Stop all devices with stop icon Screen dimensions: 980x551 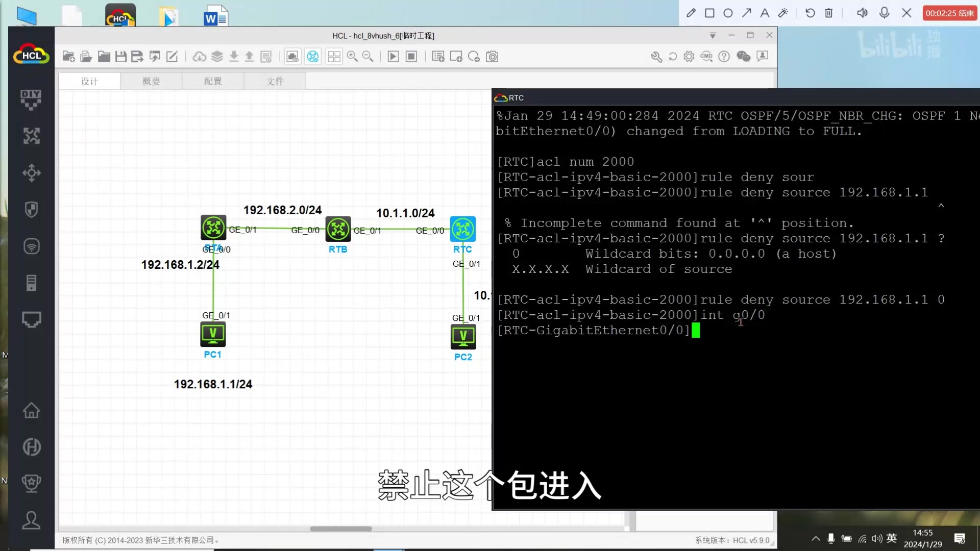click(x=411, y=57)
